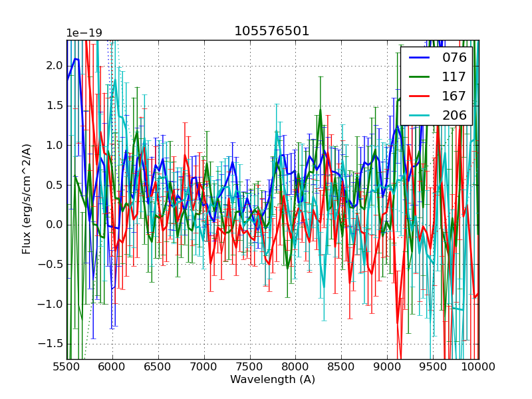Click the 1e-19 exponent label

84,33
